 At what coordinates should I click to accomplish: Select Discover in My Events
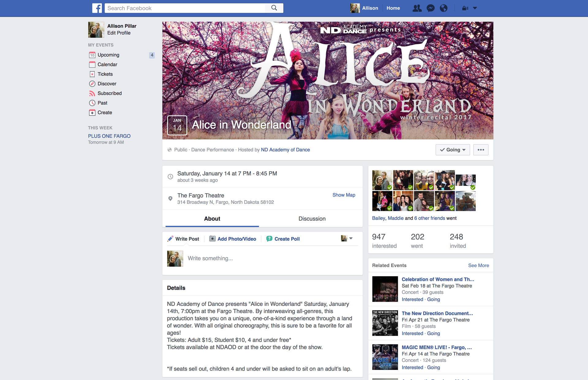coord(107,84)
